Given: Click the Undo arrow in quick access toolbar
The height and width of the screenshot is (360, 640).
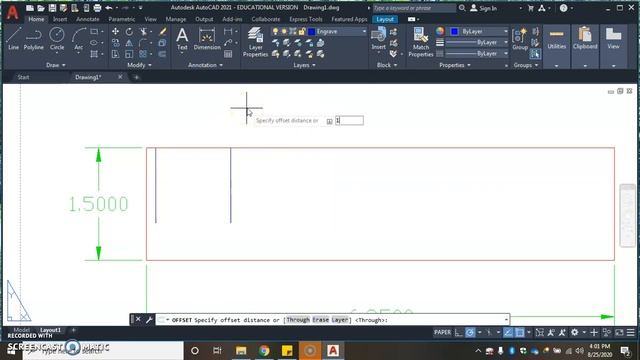Looking at the screenshot, I should pyautogui.click(x=109, y=8).
